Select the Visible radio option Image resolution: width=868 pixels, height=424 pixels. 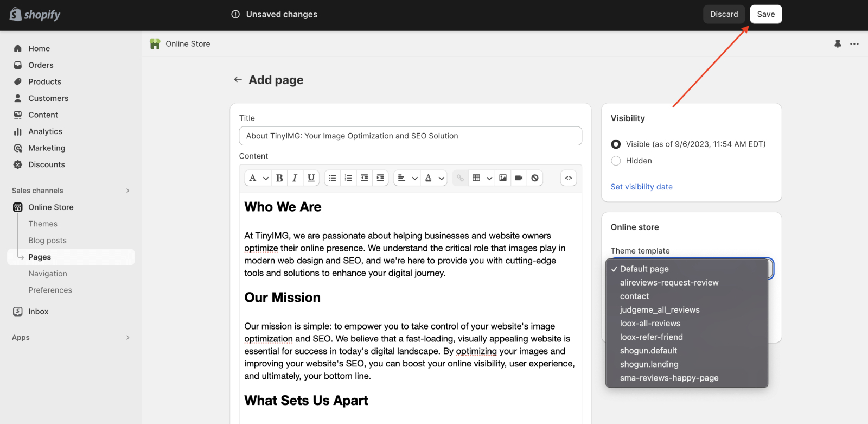click(616, 144)
